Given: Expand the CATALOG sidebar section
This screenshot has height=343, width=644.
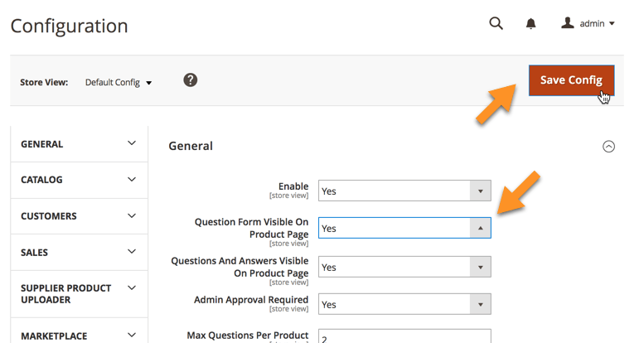Looking at the screenshot, I should tap(79, 180).
